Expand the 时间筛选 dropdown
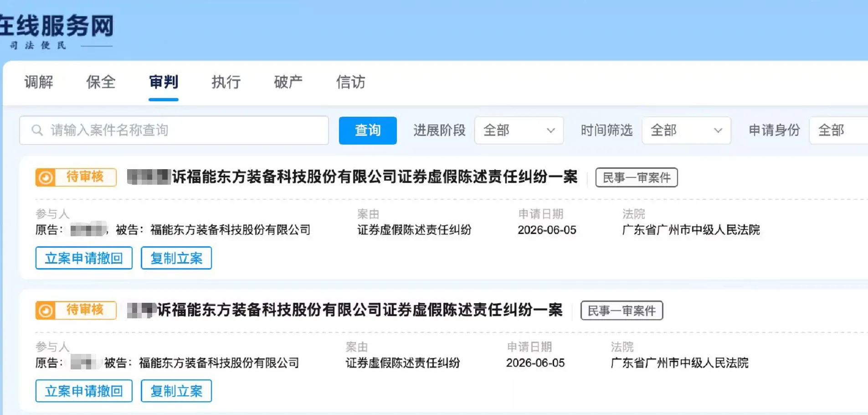The height and width of the screenshot is (415, 868). [x=686, y=130]
